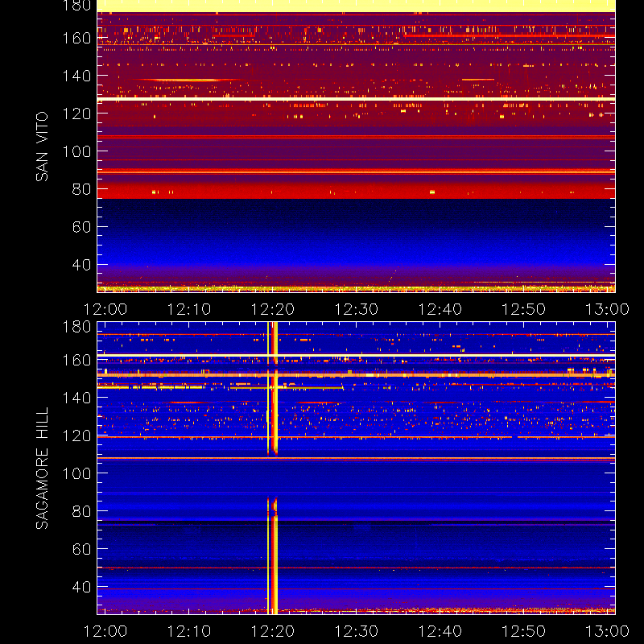Click 12:00 label below San Vito plot
Viewport: 644px width, 644px height.
(105, 309)
